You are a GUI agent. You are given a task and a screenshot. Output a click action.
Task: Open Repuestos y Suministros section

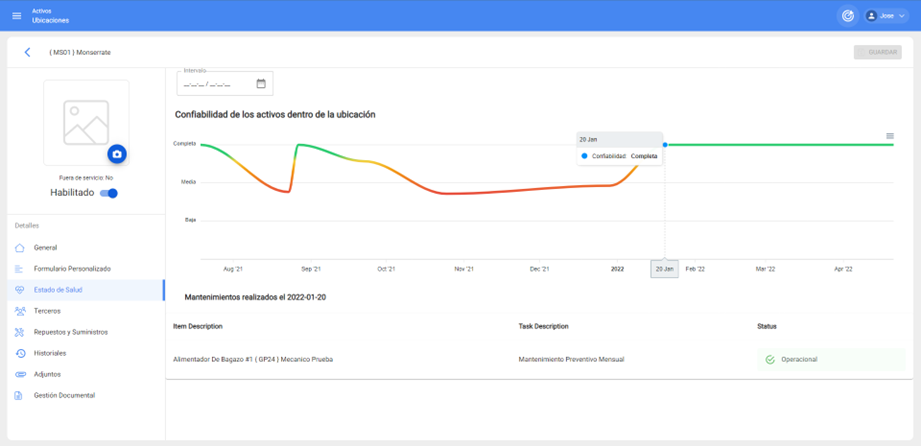point(70,332)
